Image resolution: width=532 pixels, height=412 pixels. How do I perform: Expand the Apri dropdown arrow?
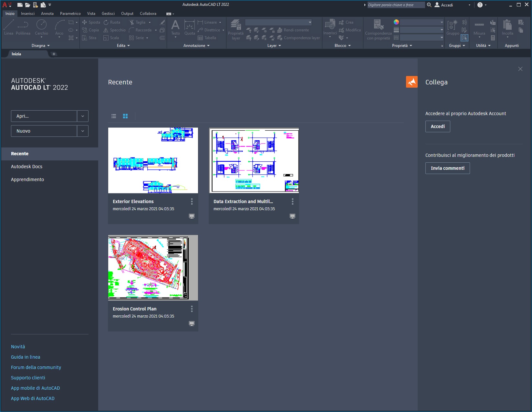pos(83,116)
